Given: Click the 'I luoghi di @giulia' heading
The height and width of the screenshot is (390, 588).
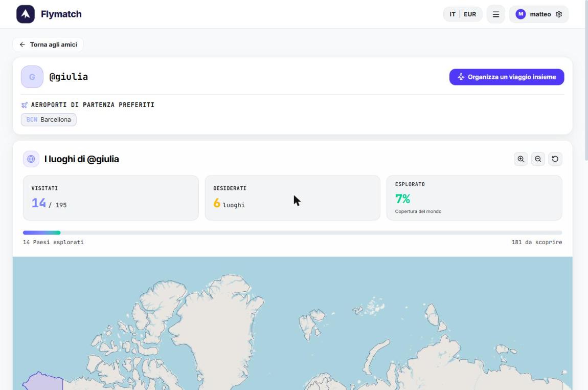Looking at the screenshot, I should (x=81, y=159).
